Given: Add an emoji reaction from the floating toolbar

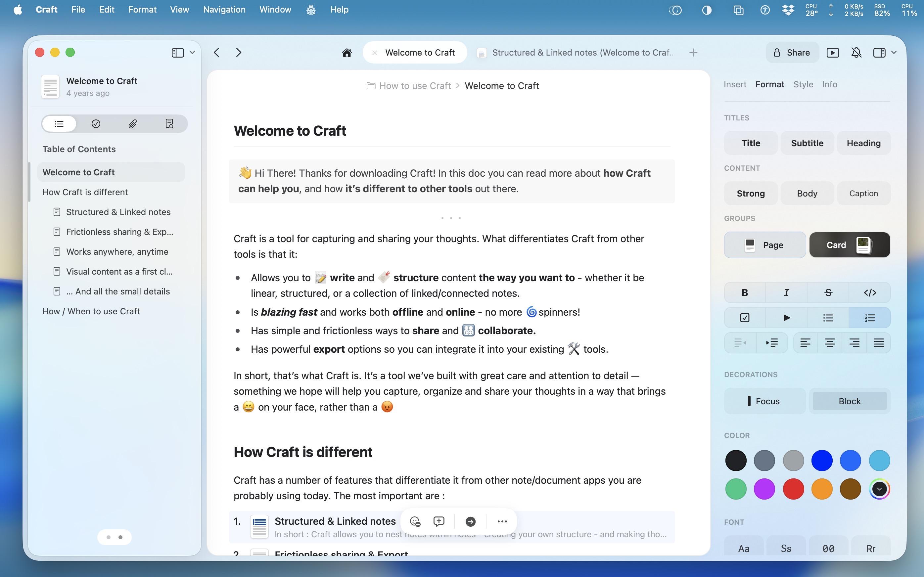Looking at the screenshot, I should click(x=415, y=521).
